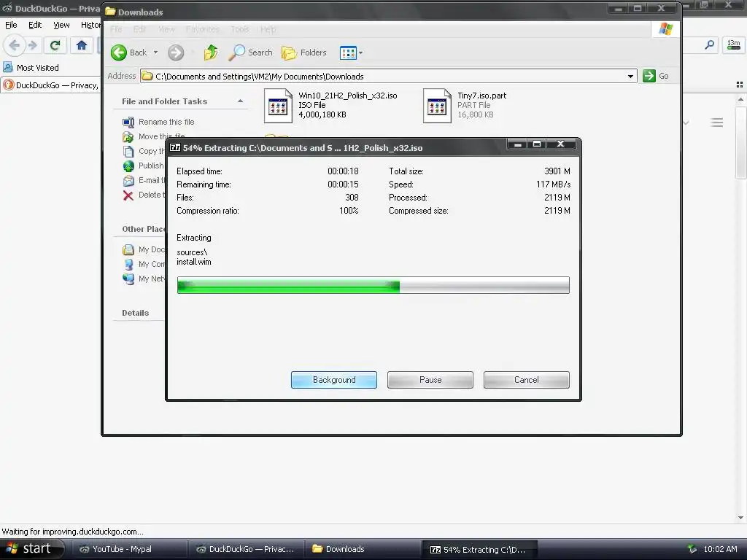Click the system tray icon near clock

coord(692,549)
